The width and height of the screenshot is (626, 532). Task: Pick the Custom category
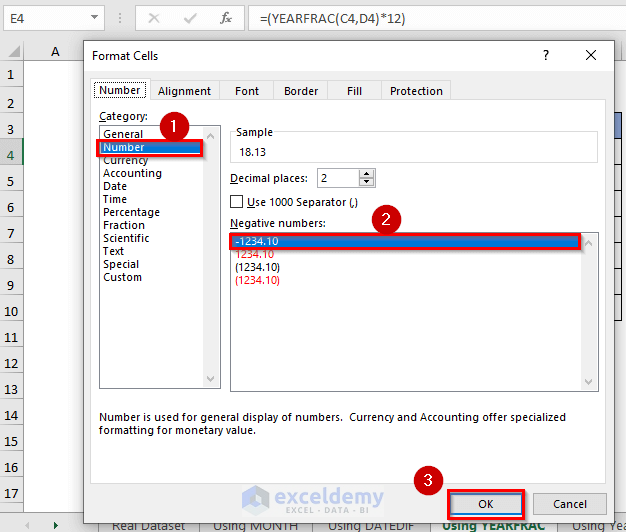pyautogui.click(x=123, y=277)
